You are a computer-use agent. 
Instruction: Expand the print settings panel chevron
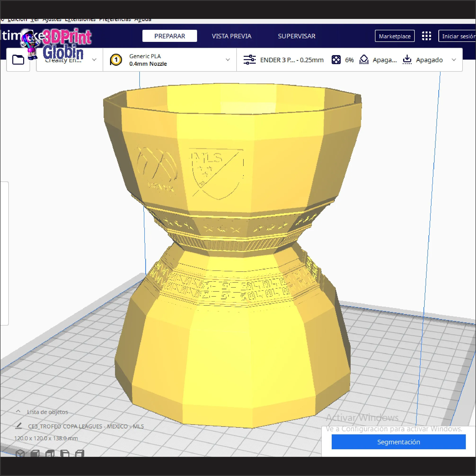tap(454, 60)
